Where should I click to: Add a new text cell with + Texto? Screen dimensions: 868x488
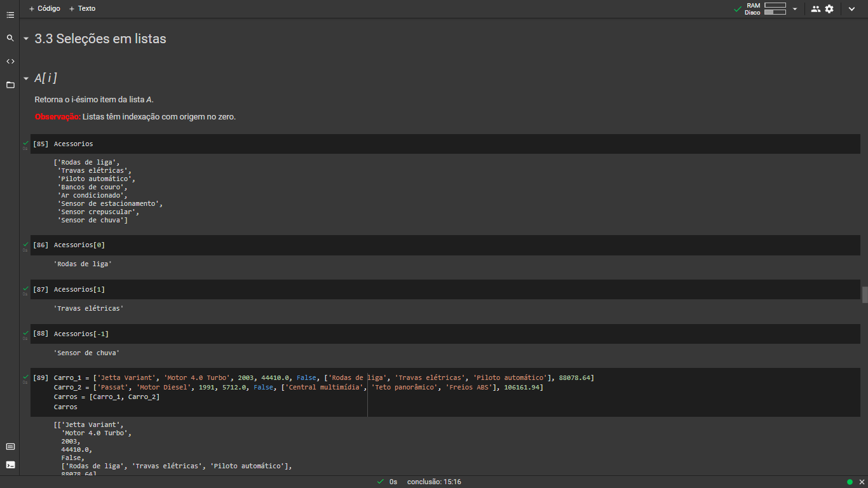[x=82, y=8]
